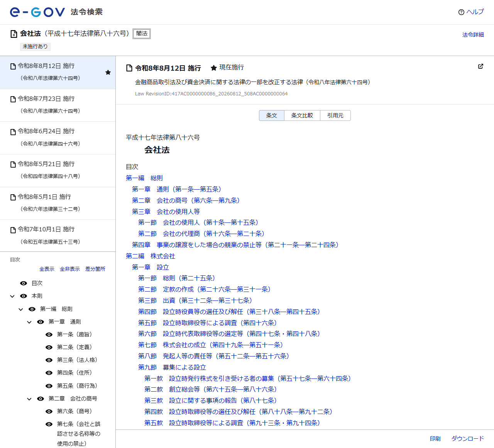This screenshot has height=448, width=494.
Task: Switch to the 条文比較 tab
Action: coord(302,115)
